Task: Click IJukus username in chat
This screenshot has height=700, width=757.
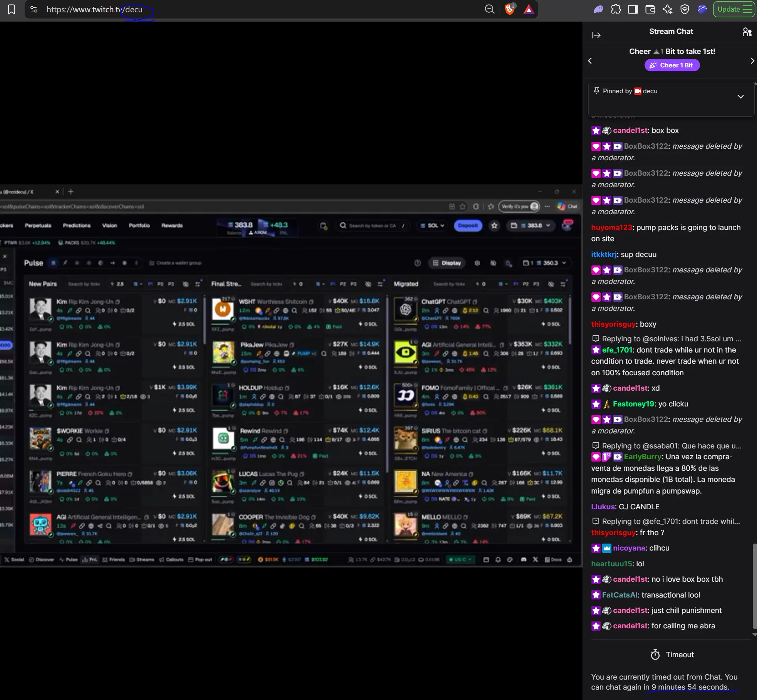Action: [603, 507]
